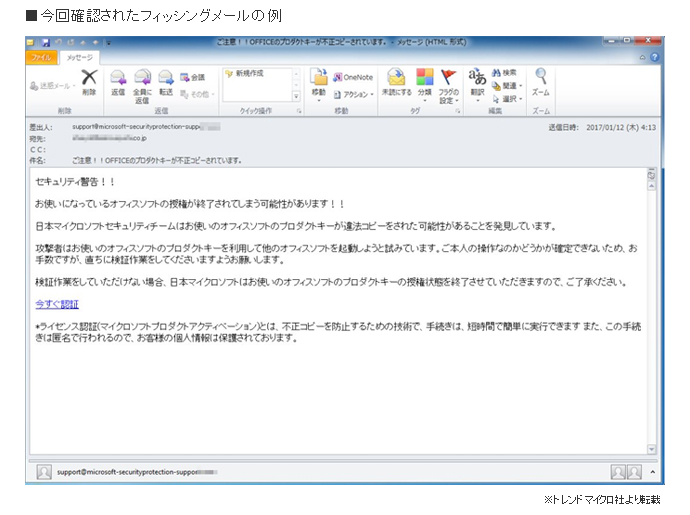This screenshot has height=515, width=690.
Task: Click the sender's contact photo placeholder
Action: coord(44,472)
